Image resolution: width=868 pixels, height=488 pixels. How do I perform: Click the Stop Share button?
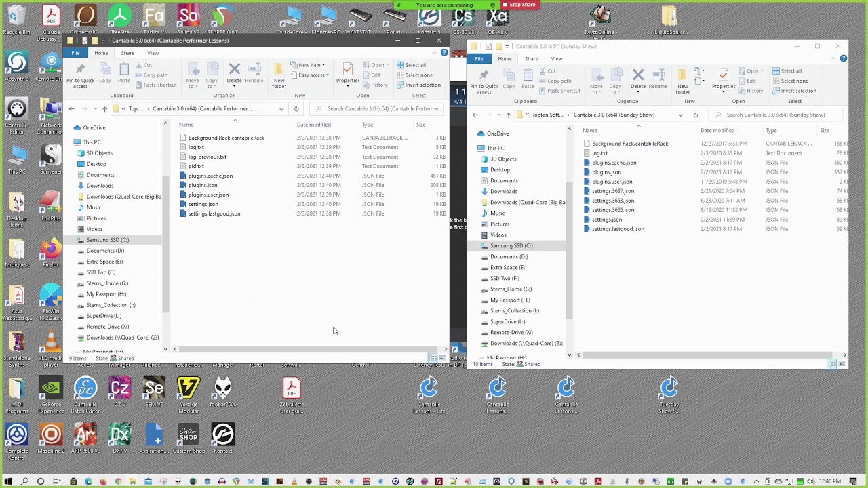(519, 5)
